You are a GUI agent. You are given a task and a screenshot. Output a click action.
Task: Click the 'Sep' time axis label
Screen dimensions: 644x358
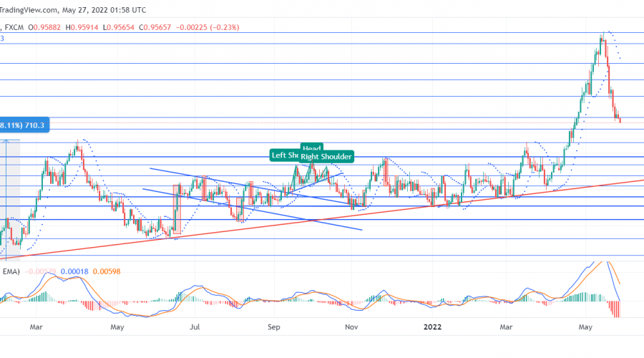(273, 327)
